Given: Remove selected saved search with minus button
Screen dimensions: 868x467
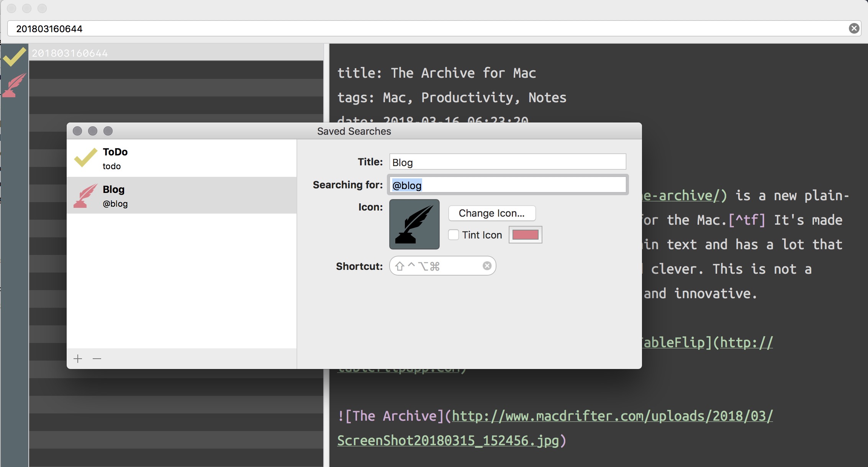Looking at the screenshot, I should 97,359.
